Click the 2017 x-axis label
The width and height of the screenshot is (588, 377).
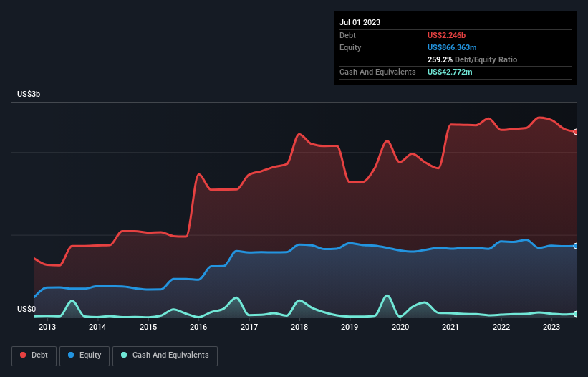(249, 327)
